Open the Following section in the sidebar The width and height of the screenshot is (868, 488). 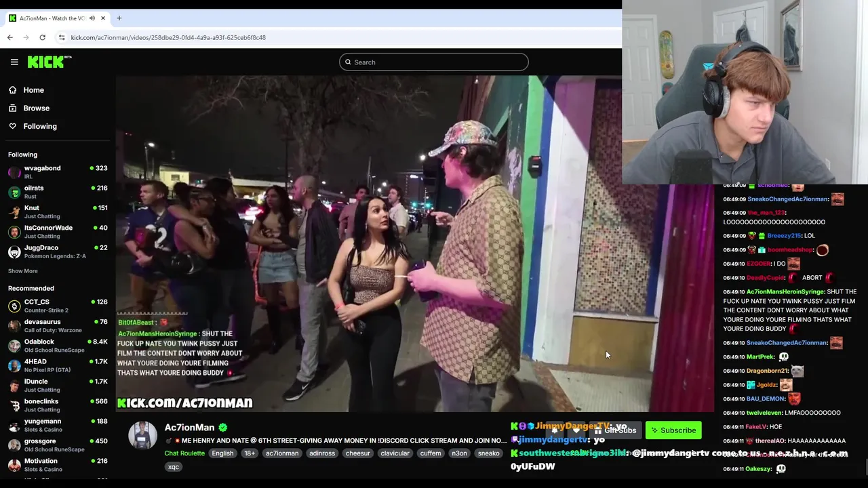click(x=40, y=126)
